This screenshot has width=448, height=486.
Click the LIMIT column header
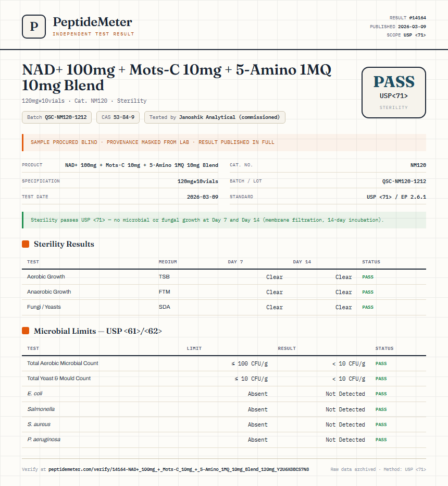(x=194, y=348)
